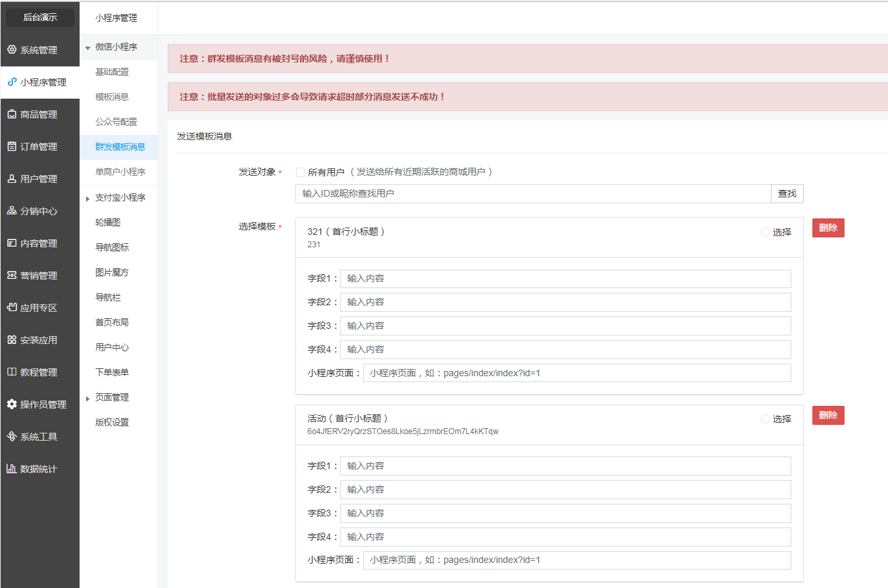The image size is (888, 588).
Task: Click the 安装应用 grid icon
Action: [12, 340]
